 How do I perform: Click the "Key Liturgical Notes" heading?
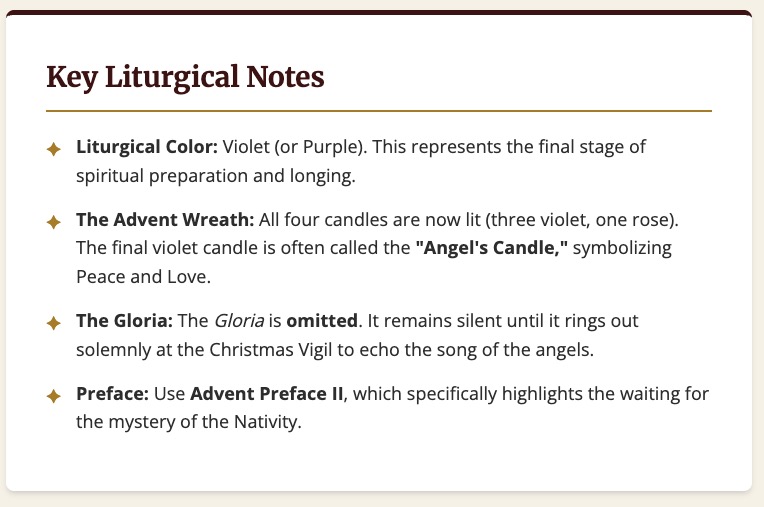pyautogui.click(x=185, y=77)
